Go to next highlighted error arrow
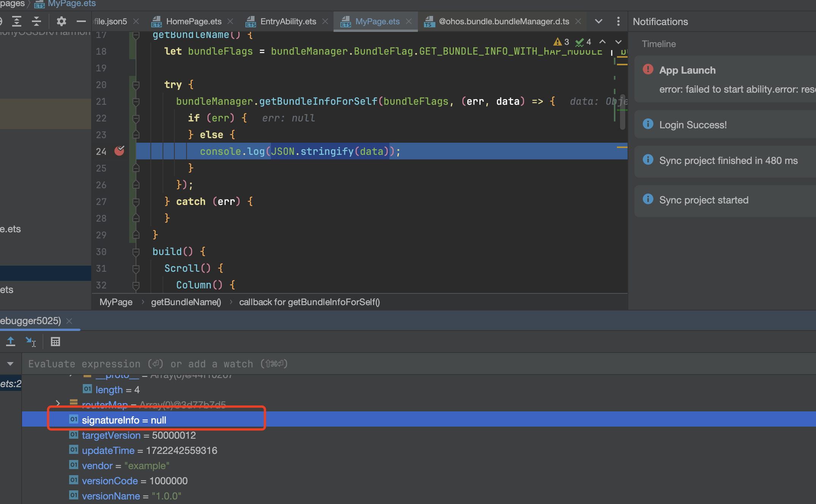816x504 pixels. [618, 42]
